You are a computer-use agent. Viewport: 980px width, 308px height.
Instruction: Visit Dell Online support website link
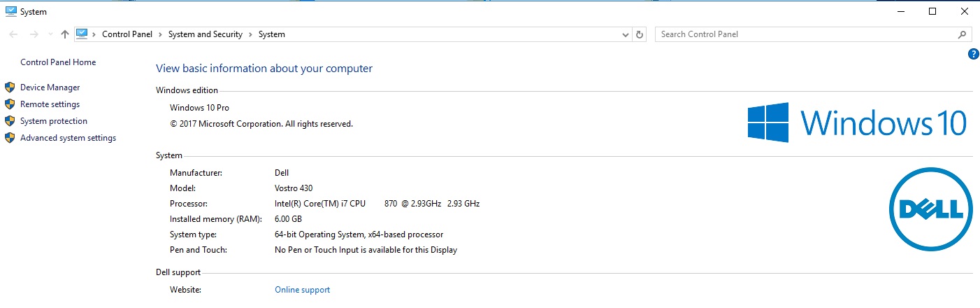(x=302, y=290)
